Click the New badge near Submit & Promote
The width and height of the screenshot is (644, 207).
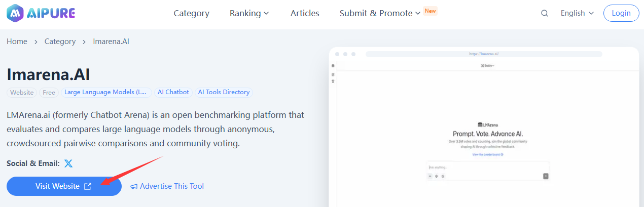tap(430, 11)
